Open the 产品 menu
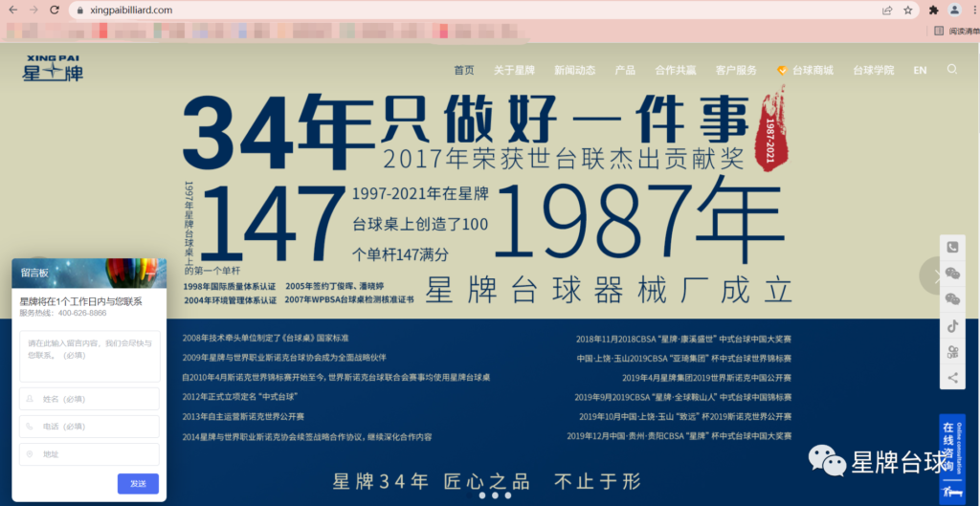980x506 pixels. pos(625,70)
